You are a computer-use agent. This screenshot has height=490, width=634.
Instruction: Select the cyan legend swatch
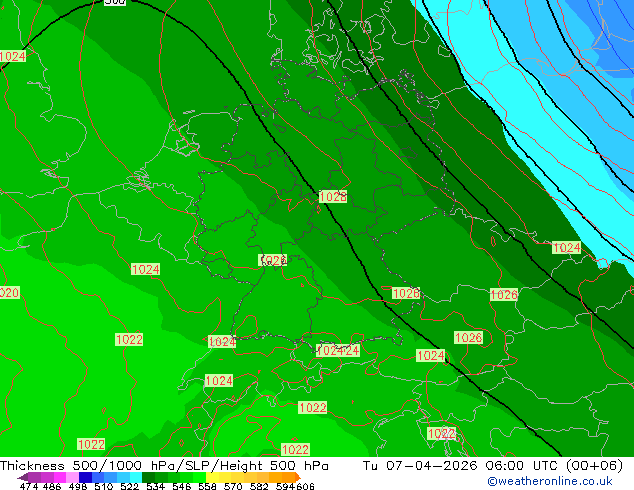point(136,477)
